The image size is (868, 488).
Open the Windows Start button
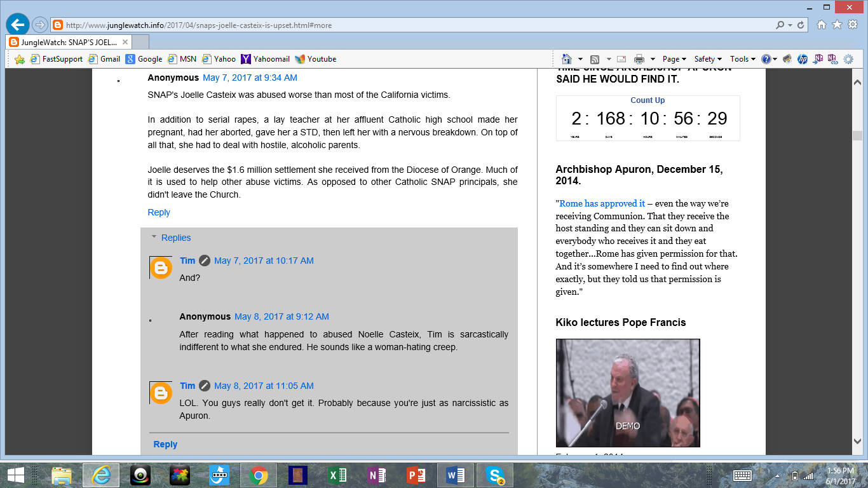[15, 475]
